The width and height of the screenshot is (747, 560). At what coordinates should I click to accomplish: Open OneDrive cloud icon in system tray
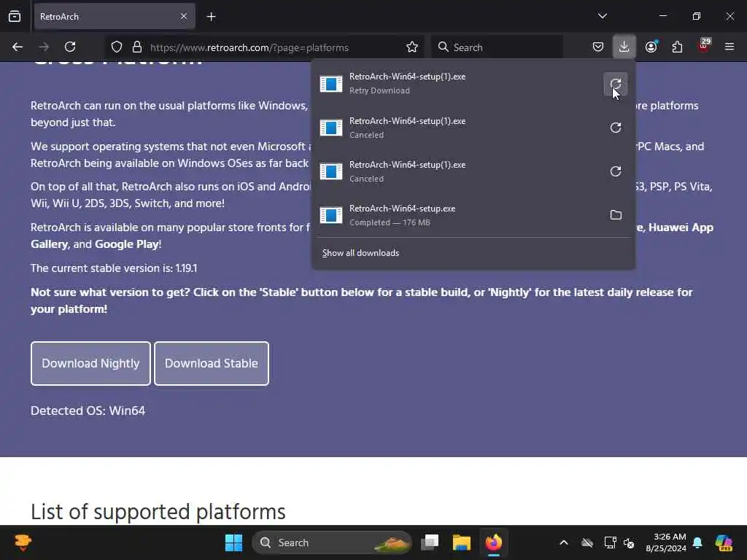tap(587, 542)
